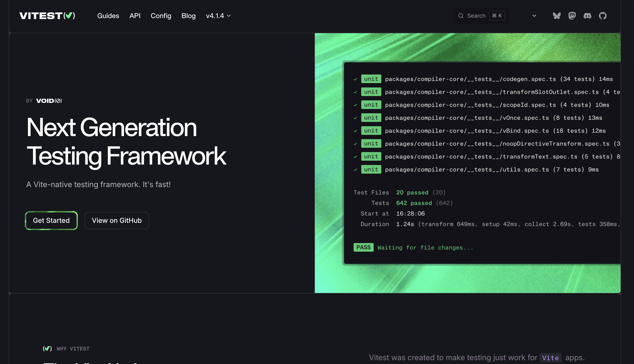Open the Guides menu item
This screenshot has height=364, width=634.
[108, 16]
